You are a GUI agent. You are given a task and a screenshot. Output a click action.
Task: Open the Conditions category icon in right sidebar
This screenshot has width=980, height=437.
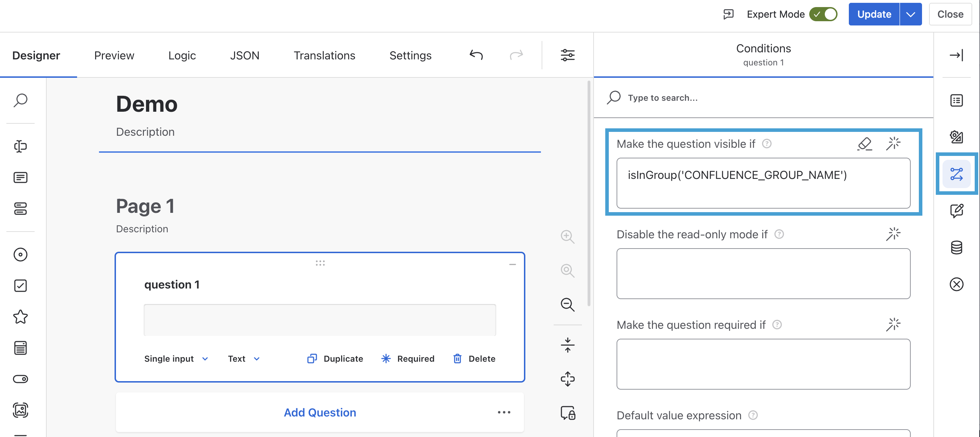pyautogui.click(x=956, y=174)
